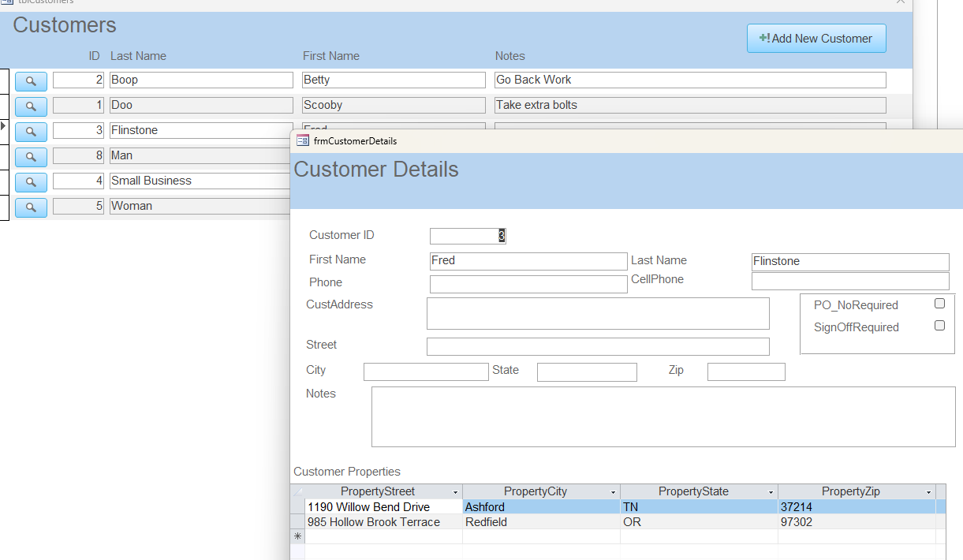This screenshot has width=963, height=560.
Task: Click the asterisk new-record row in Customer Properties
Action: point(297,536)
